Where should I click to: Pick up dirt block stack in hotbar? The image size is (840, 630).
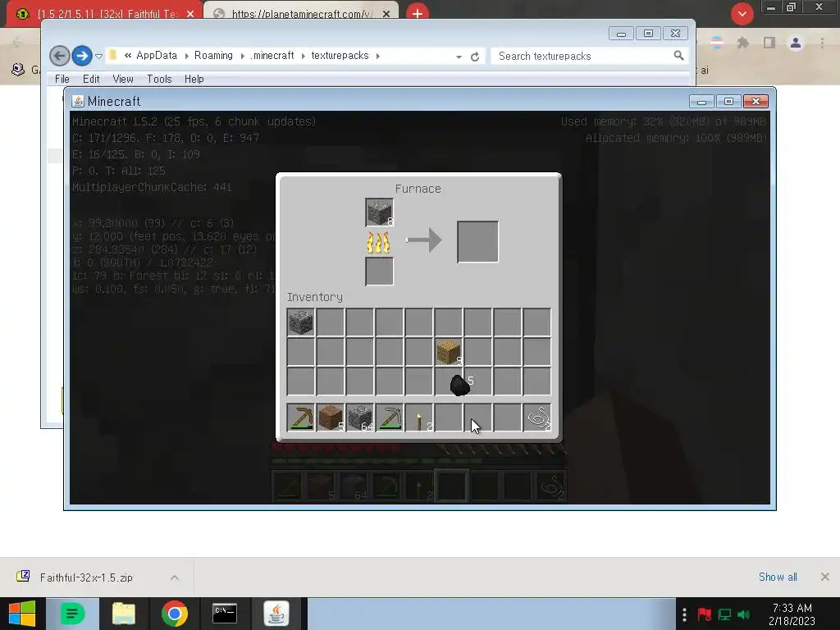[330, 418]
